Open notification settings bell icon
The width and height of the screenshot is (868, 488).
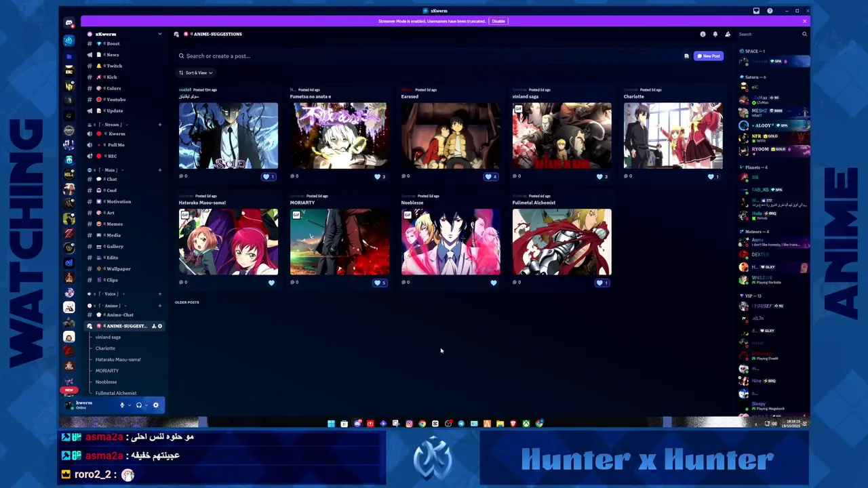[715, 34]
